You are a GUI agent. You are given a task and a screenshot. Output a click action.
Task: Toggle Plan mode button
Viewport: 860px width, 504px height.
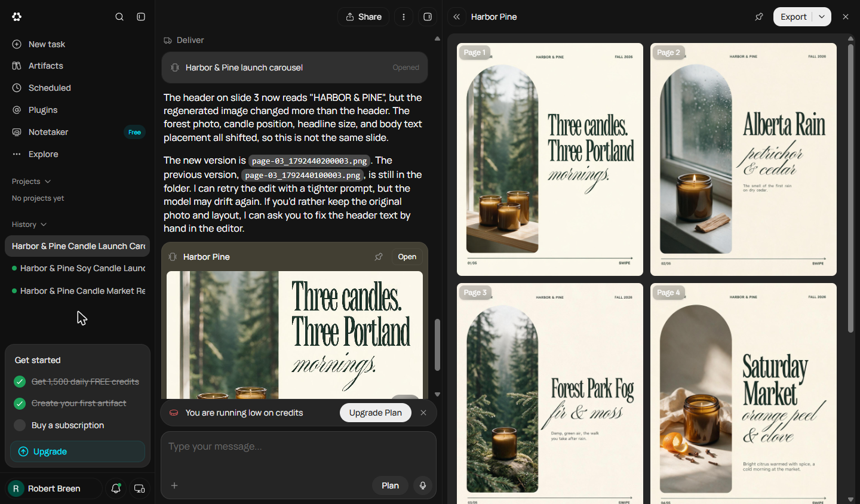(390, 485)
